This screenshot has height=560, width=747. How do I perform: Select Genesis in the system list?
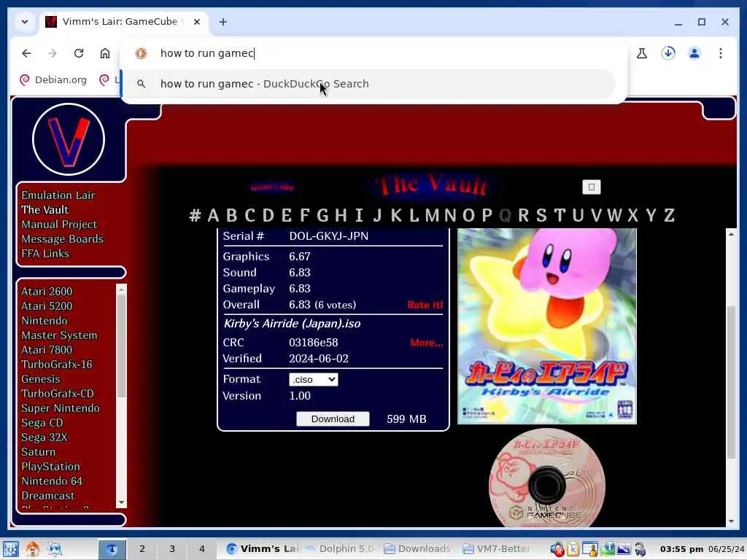[41, 379]
